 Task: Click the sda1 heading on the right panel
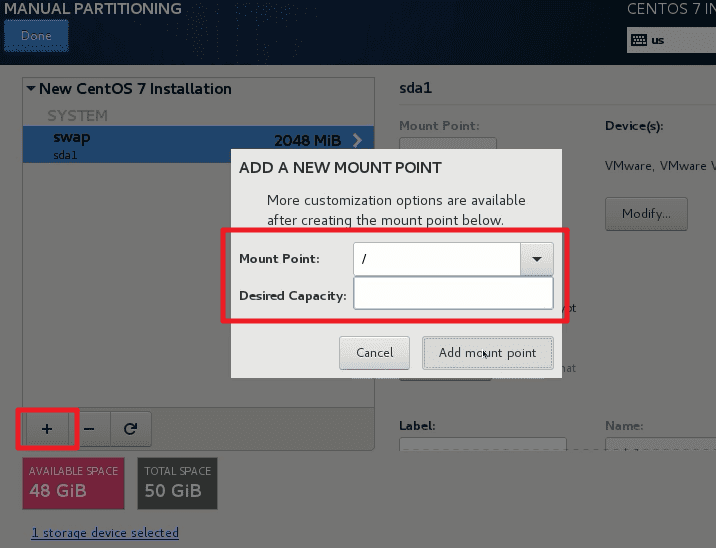pyautogui.click(x=416, y=88)
